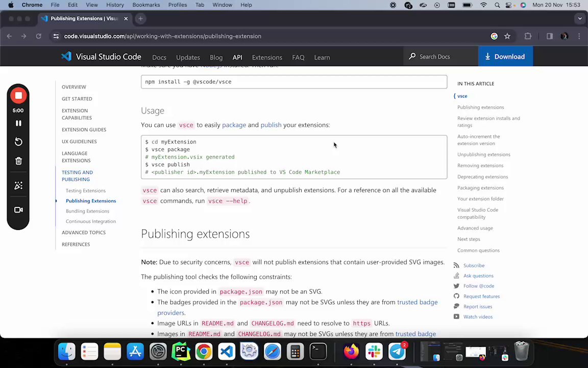Click the Report issues comment icon

point(456,307)
